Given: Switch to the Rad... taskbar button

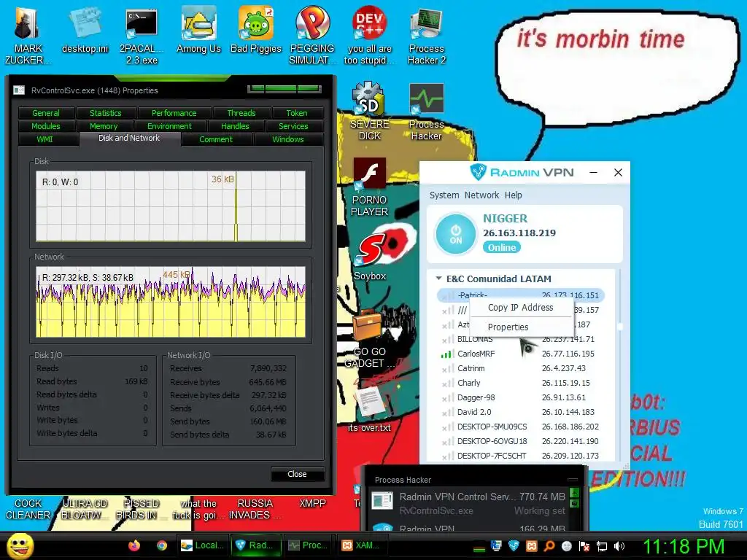Looking at the screenshot, I should point(256,545).
